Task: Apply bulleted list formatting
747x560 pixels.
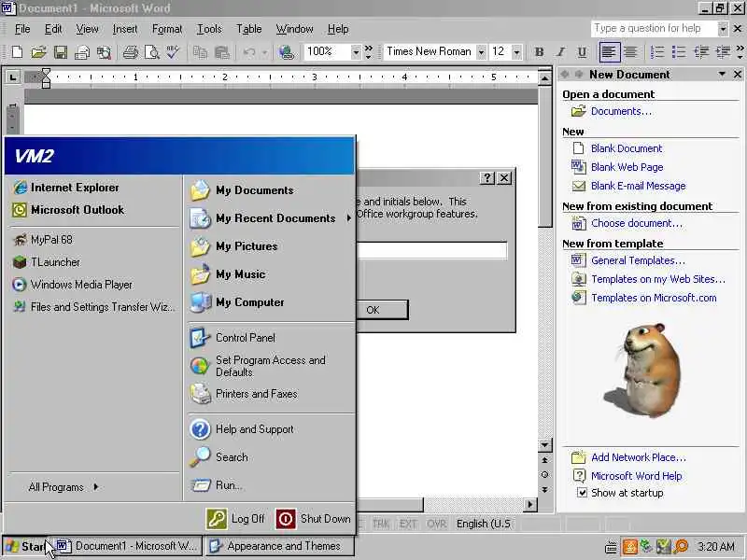Action: pyautogui.click(x=679, y=52)
